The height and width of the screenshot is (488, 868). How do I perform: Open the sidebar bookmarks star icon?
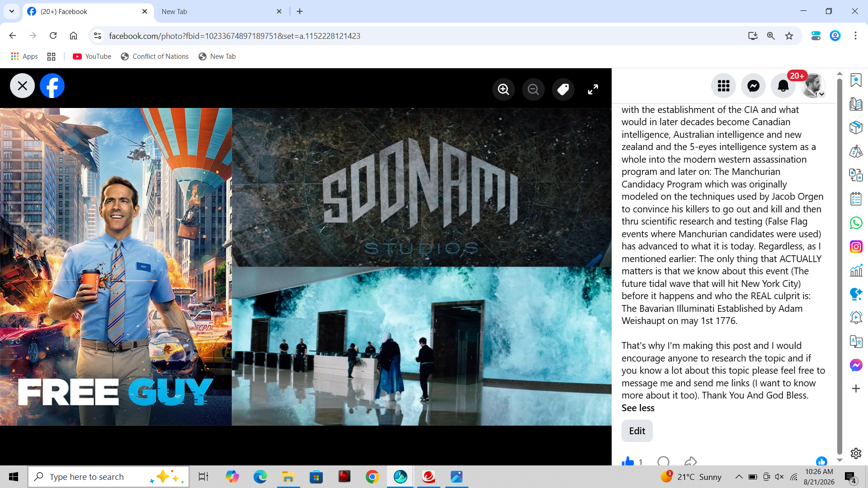coord(856,80)
